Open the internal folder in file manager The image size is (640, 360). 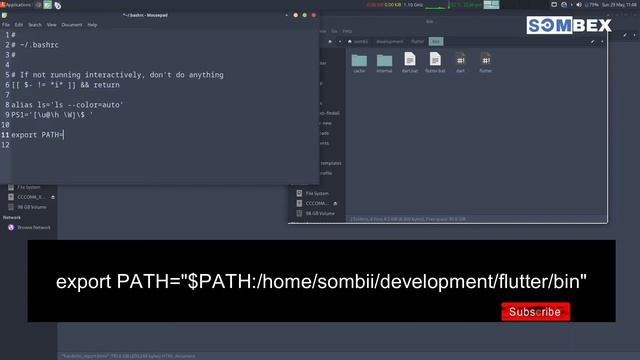384,63
